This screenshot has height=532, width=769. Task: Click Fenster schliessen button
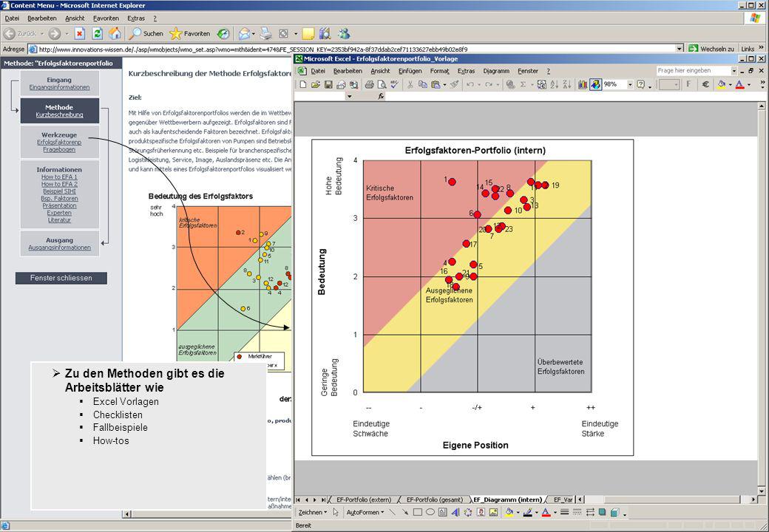61,278
